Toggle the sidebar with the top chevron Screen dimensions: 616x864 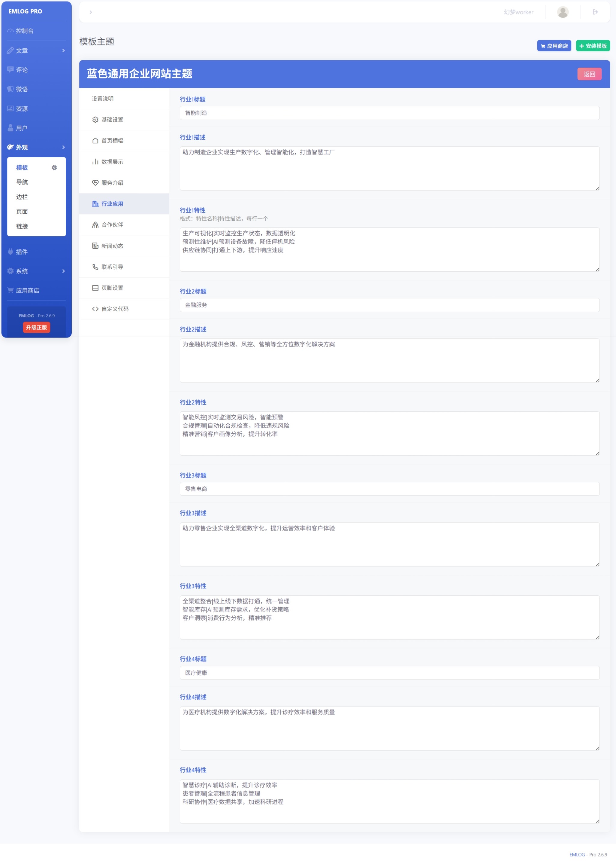91,12
